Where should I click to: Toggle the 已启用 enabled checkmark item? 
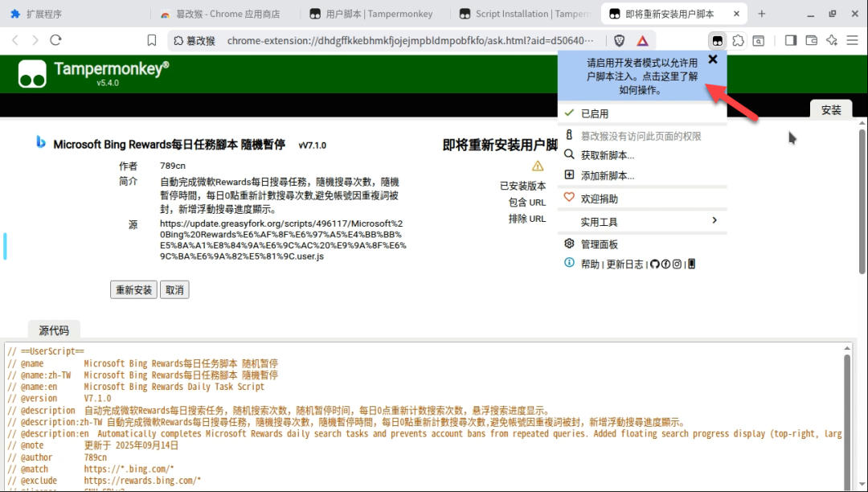[642, 113]
